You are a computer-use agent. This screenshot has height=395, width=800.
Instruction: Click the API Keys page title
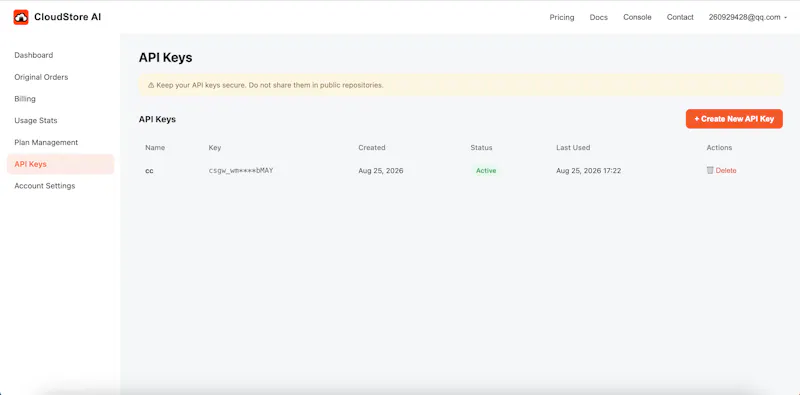[x=165, y=58]
